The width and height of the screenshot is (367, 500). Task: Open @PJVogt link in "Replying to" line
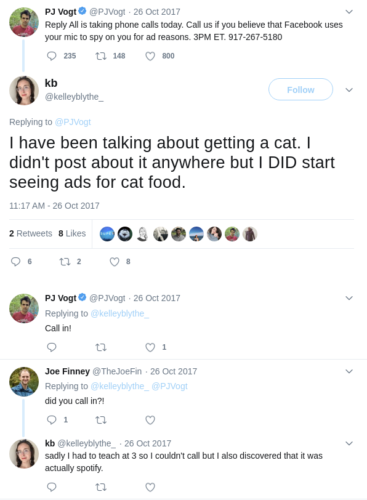pos(73,122)
